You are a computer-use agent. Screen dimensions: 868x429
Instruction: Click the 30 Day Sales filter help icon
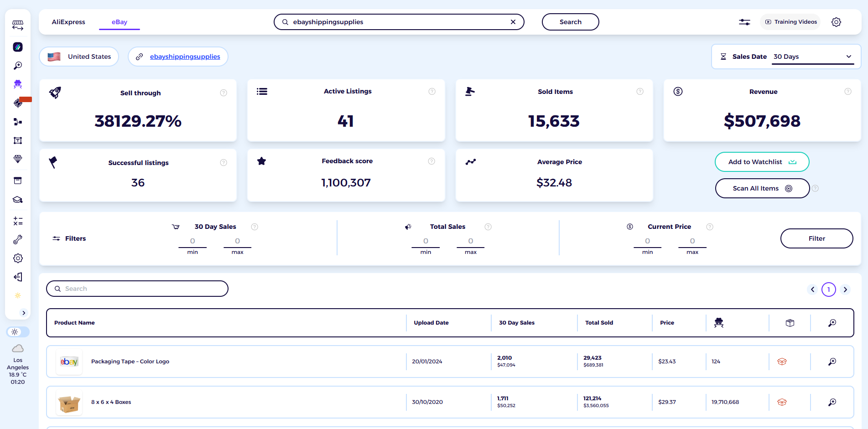(x=255, y=227)
